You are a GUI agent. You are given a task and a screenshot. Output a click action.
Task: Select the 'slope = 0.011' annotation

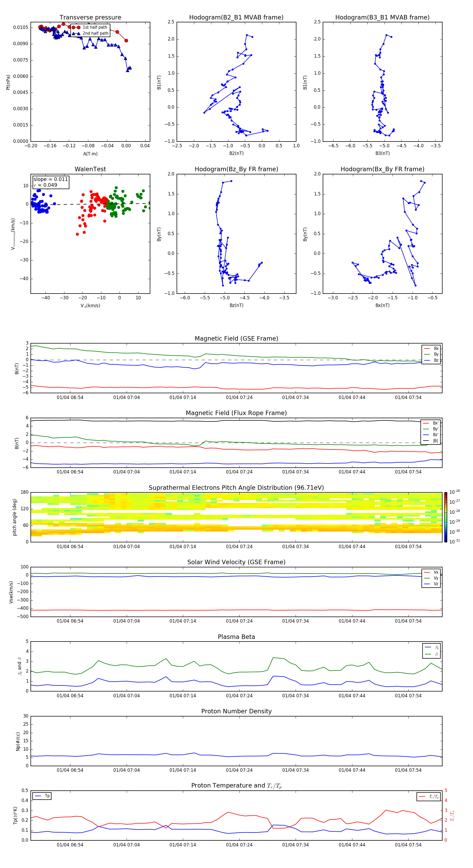pos(50,179)
